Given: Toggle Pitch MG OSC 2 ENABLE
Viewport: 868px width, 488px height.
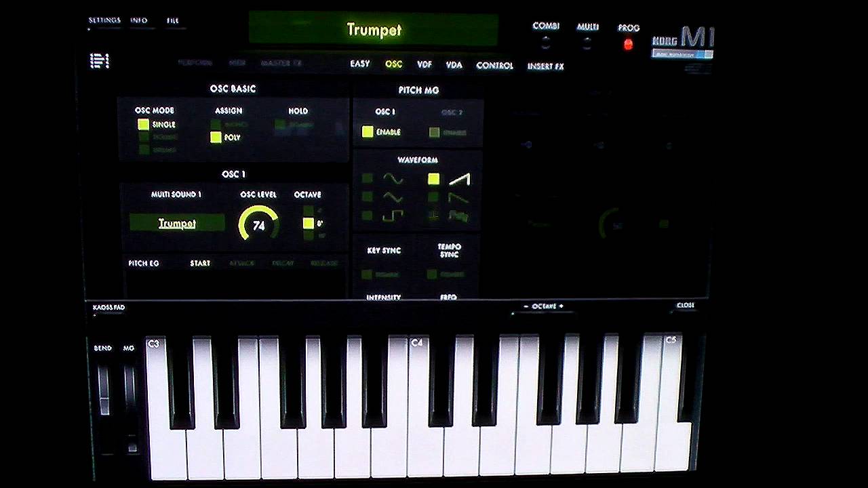Looking at the screenshot, I should click(x=434, y=133).
